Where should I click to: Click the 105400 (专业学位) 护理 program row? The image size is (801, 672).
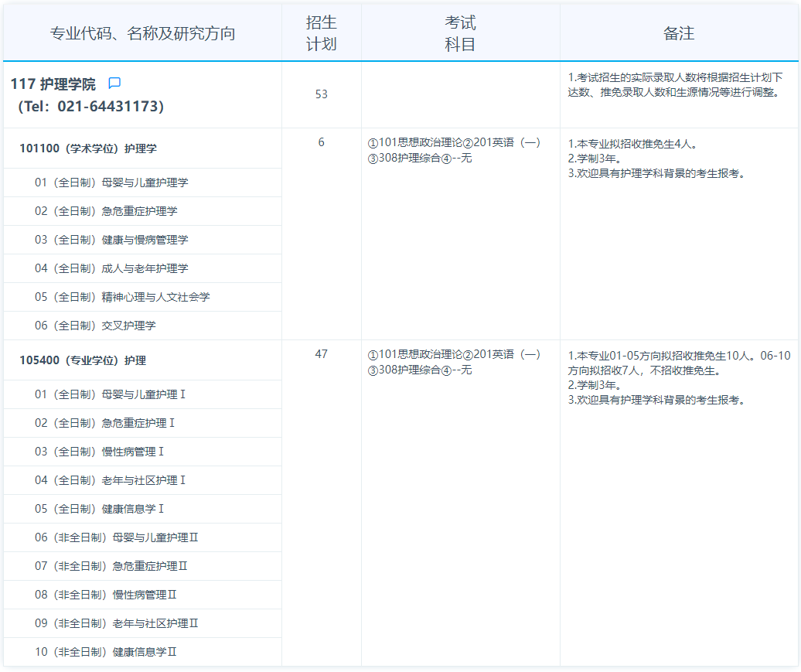(83, 360)
